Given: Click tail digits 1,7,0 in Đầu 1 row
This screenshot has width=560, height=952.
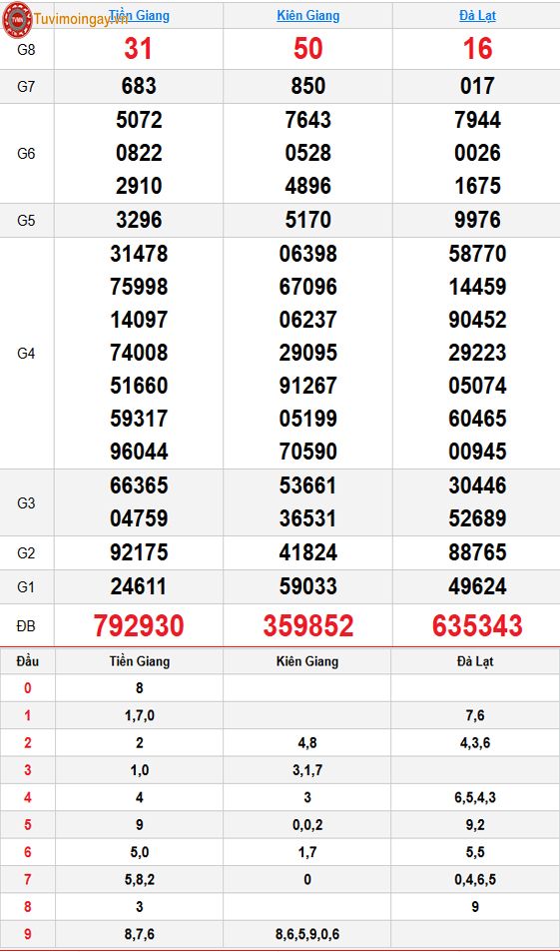Looking at the screenshot, I should tap(140, 716).
